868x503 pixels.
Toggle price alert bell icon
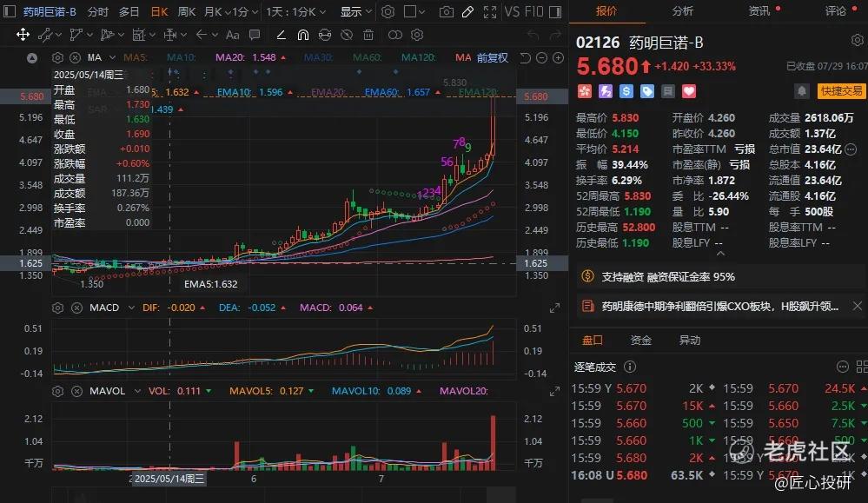(x=802, y=91)
